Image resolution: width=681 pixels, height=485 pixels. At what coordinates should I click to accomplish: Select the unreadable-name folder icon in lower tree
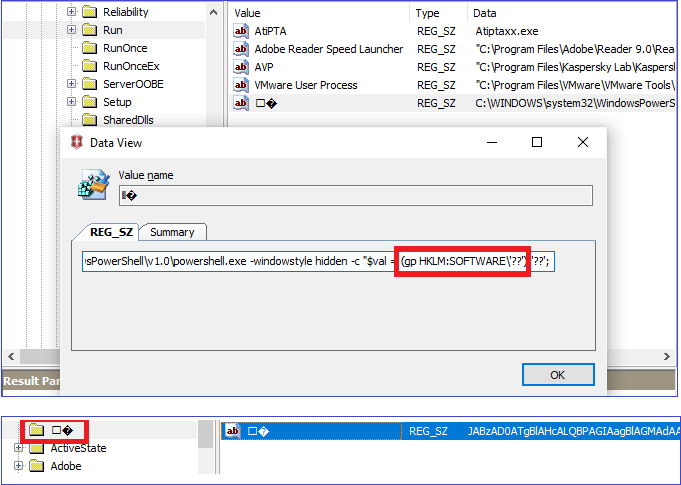click(x=36, y=430)
